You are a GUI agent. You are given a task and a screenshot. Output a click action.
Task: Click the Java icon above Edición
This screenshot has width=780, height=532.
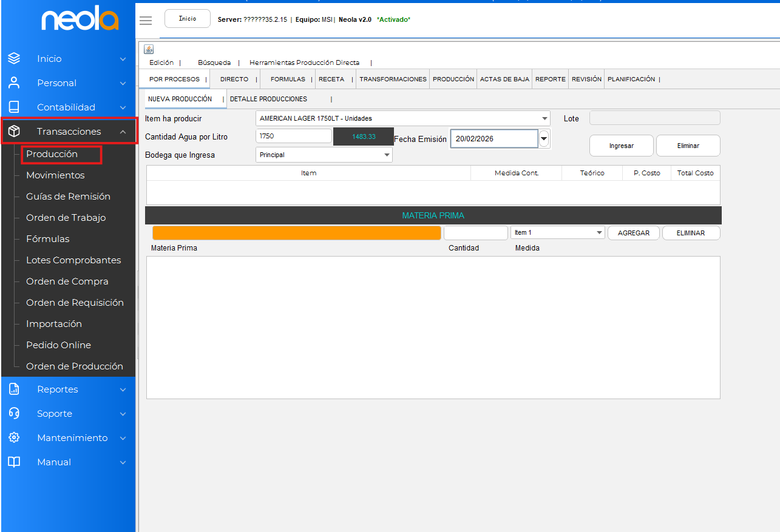coord(149,50)
